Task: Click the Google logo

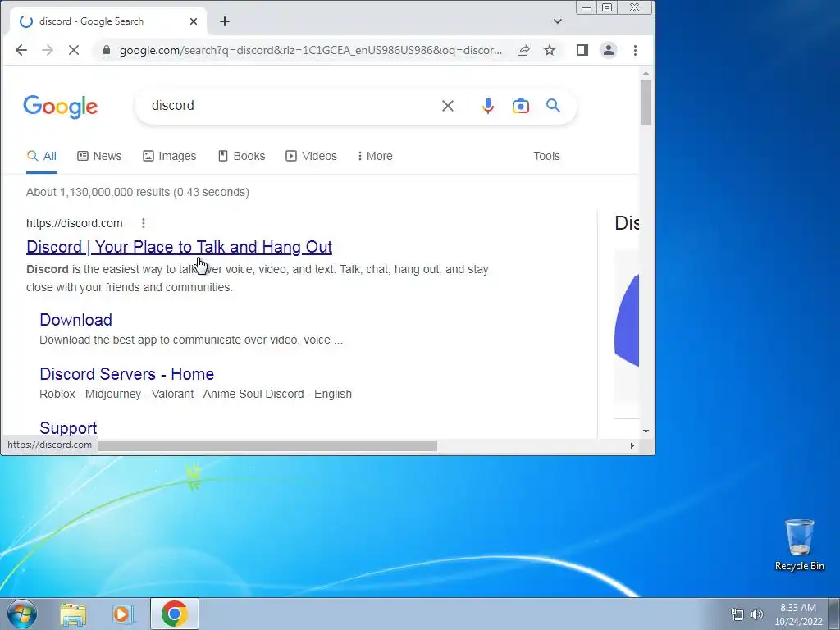Action: pos(61,107)
